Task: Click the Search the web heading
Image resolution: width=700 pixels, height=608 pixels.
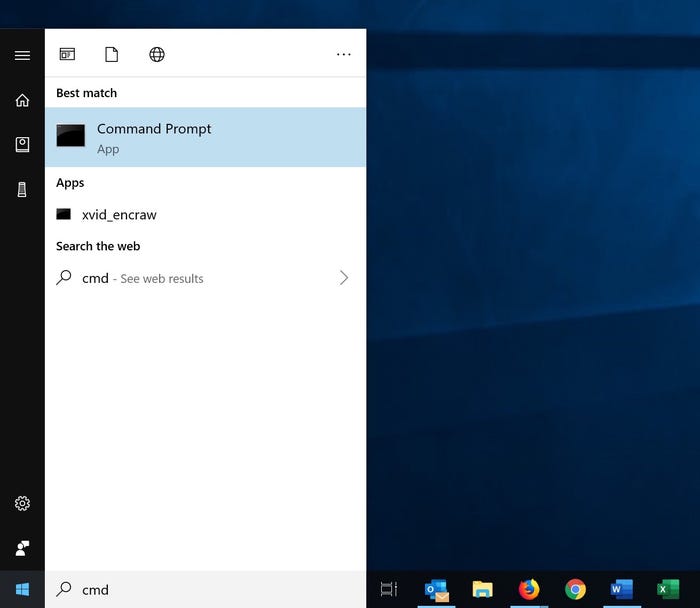Action: (x=98, y=246)
